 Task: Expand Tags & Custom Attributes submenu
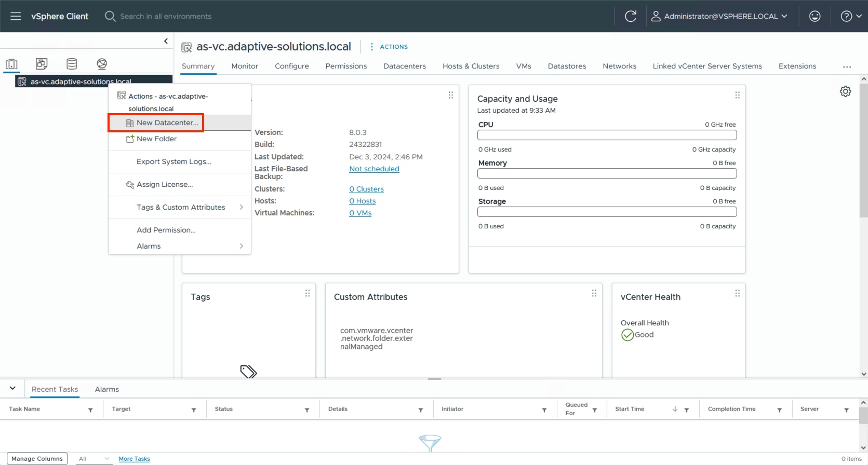180,207
